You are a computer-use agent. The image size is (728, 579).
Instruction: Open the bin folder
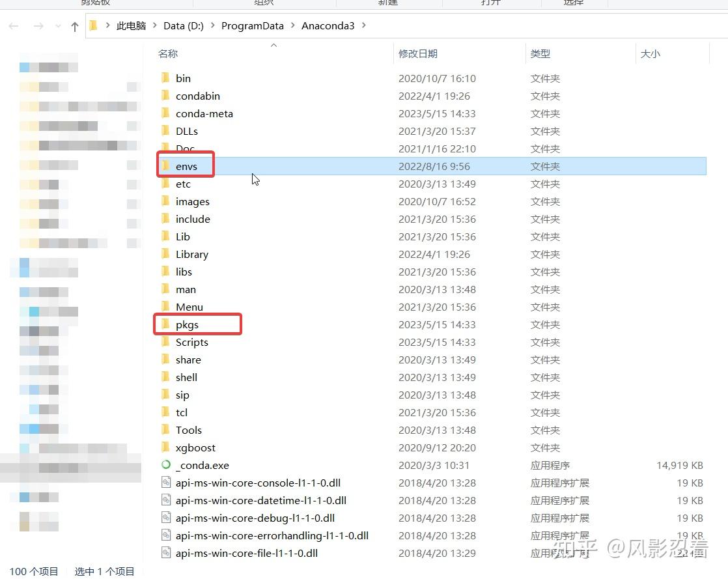pyautogui.click(x=183, y=78)
